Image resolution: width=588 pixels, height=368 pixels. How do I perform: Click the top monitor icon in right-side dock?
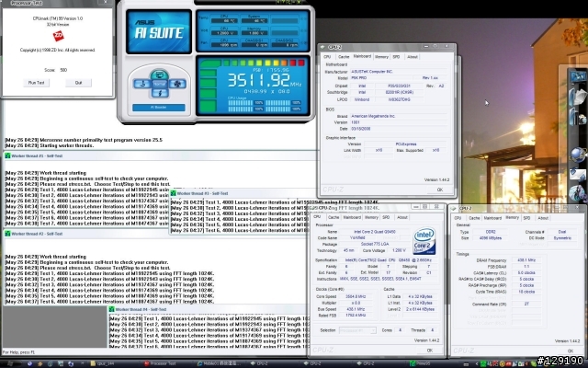578,76
